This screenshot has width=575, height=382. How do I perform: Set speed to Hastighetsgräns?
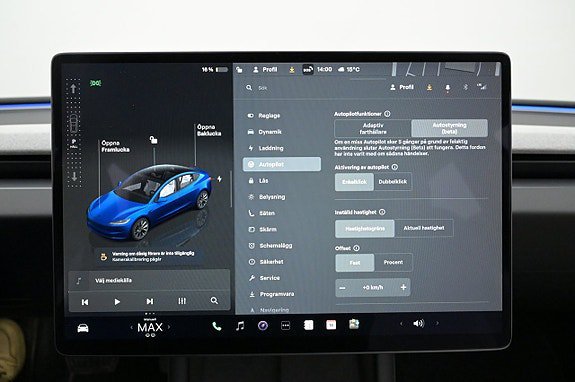365,228
